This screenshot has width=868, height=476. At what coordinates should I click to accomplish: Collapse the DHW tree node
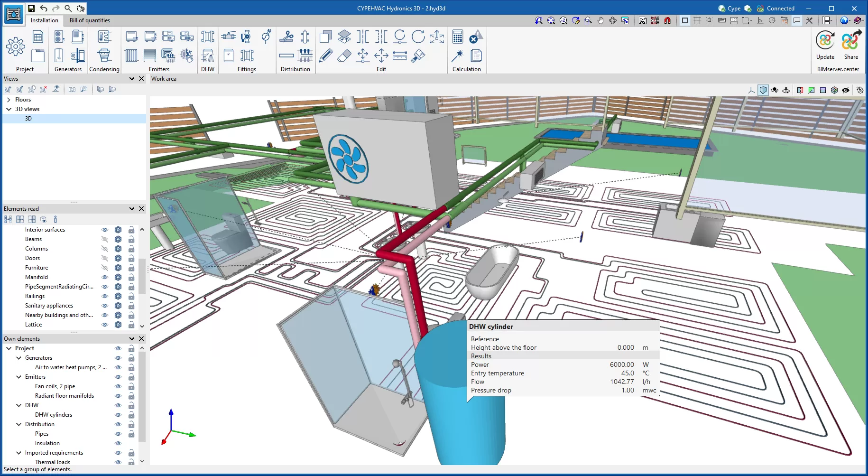[x=19, y=405]
